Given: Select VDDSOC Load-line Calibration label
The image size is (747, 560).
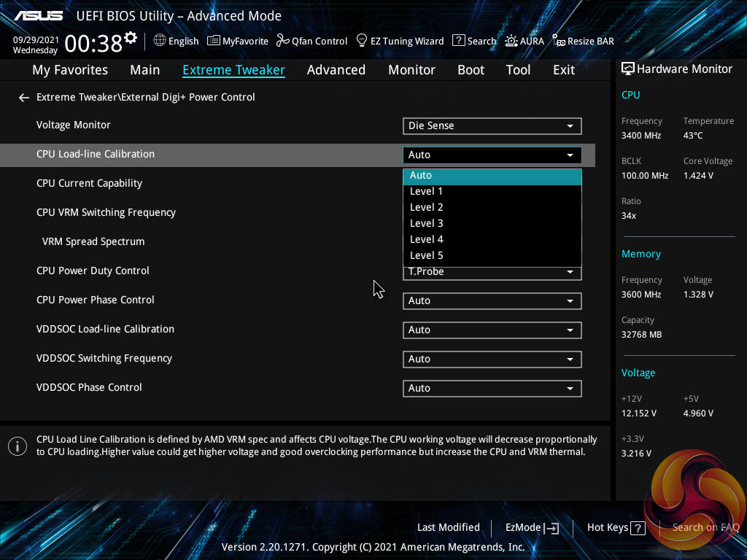Looking at the screenshot, I should [105, 329].
